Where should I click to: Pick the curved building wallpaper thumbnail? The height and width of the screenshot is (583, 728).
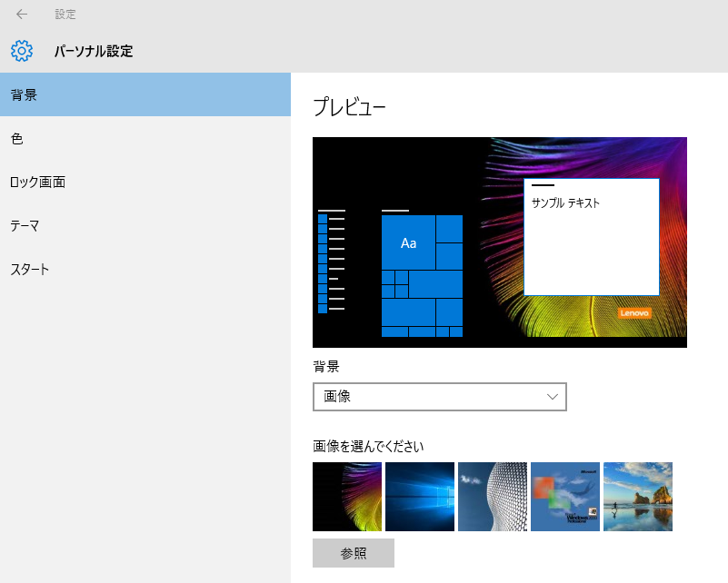coord(492,497)
